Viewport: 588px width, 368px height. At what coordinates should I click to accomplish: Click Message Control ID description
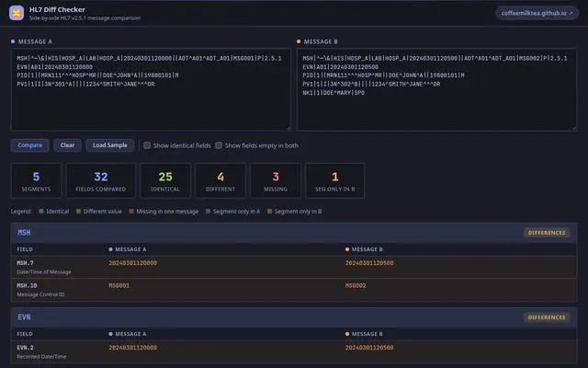coord(40,294)
